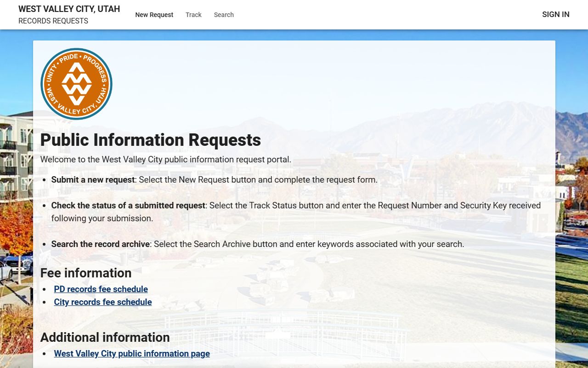Click the Fee information heading
Screen dimensions: 588x368
click(x=86, y=273)
